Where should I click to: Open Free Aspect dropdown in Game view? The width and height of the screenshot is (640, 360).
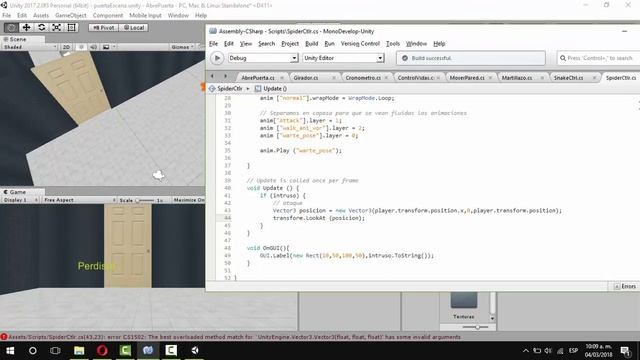(x=80, y=200)
